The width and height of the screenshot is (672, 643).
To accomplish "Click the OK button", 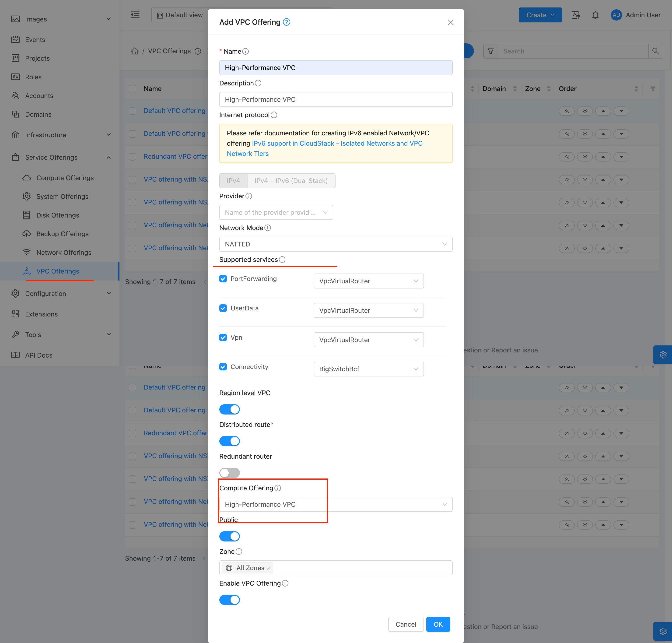I will tap(438, 625).
